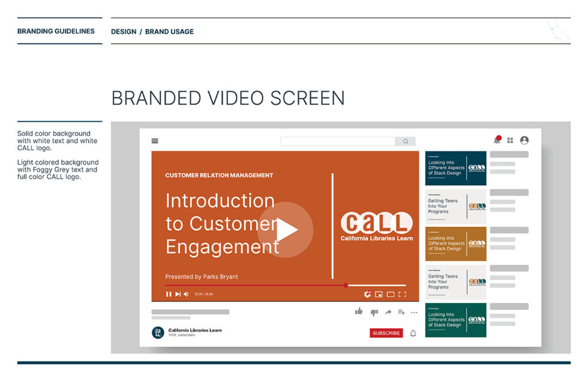
Task: Save the video to a playlist
Action: (x=401, y=312)
